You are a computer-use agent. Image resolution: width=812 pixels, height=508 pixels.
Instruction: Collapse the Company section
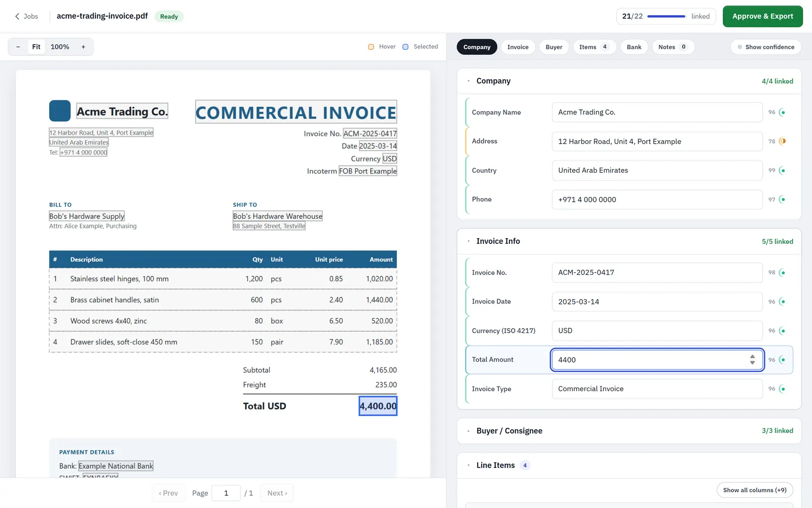tap(468, 81)
